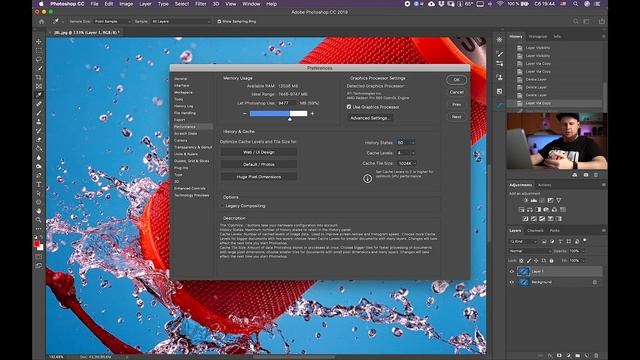The height and width of the screenshot is (360, 640).
Task: Enable Legacy Compositing checkbox
Action: tap(223, 206)
